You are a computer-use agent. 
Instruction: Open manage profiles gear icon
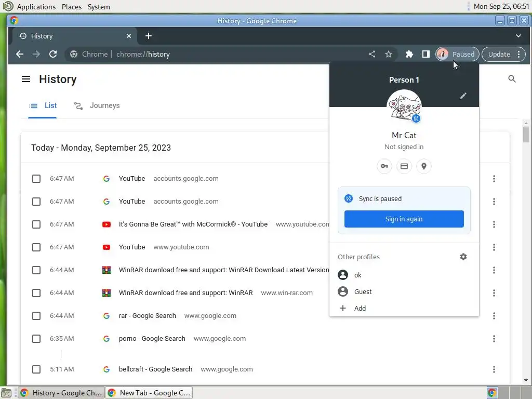463,257
